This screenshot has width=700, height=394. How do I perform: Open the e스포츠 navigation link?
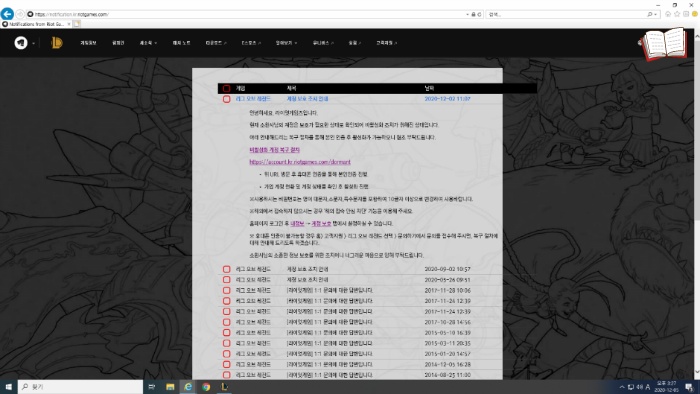point(251,43)
